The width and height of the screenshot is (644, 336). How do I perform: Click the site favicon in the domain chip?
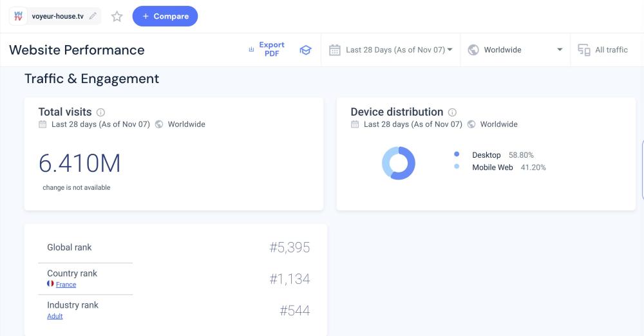point(19,16)
